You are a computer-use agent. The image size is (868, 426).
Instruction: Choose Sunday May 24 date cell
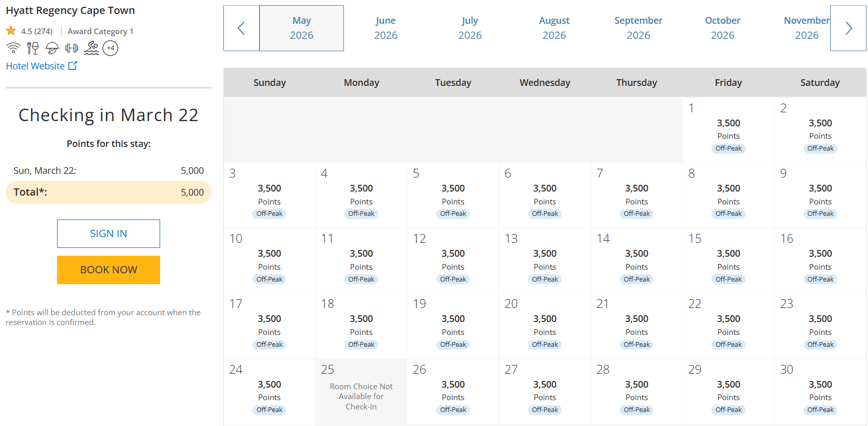[269, 392]
